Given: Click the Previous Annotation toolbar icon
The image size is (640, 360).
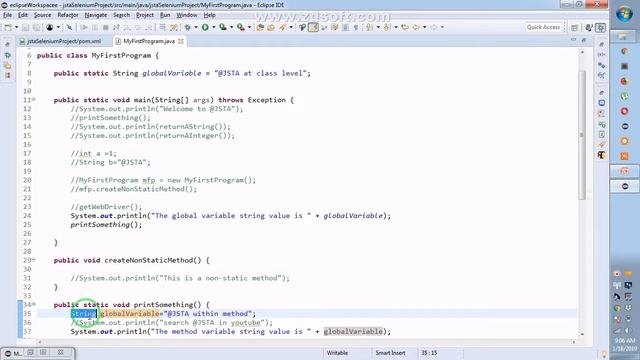Looking at the screenshot, I should (387, 27).
